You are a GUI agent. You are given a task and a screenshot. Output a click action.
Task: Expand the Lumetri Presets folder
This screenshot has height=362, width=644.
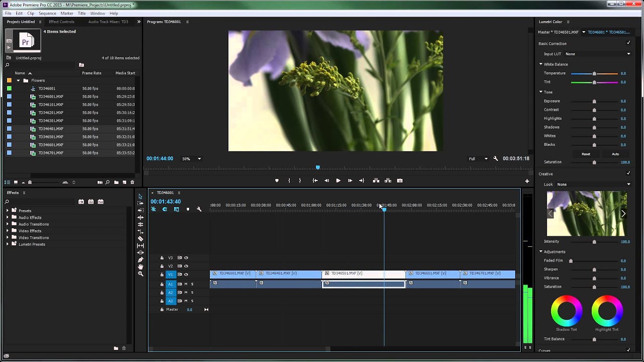pos(8,244)
